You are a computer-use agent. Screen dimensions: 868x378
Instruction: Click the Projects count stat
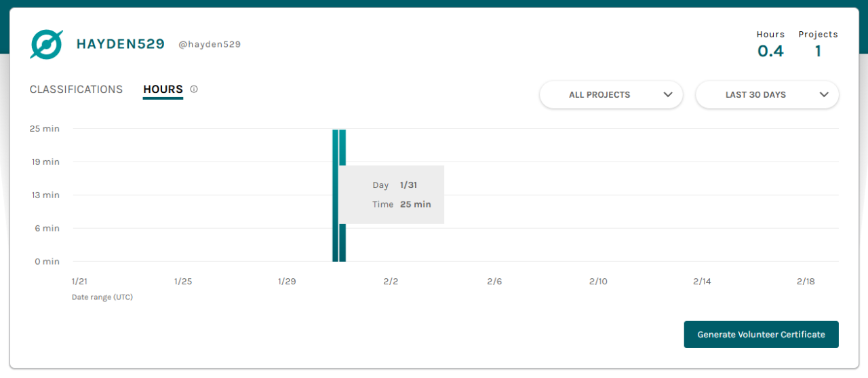(x=818, y=51)
